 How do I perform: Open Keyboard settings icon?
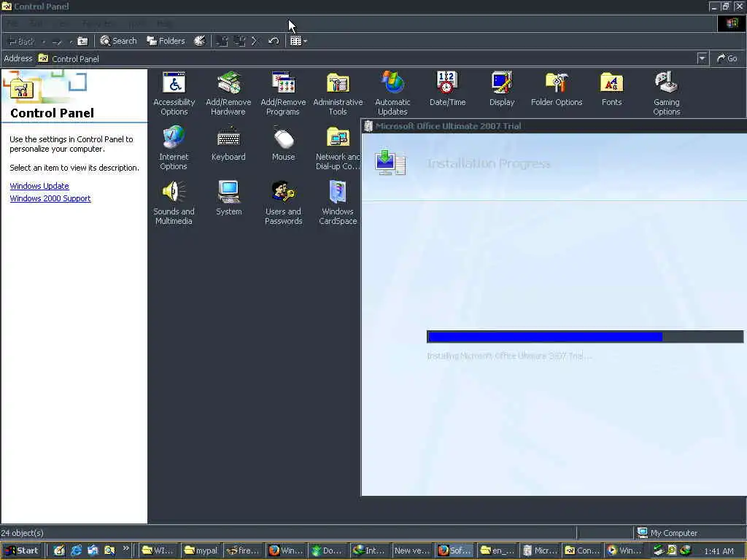[228, 144]
